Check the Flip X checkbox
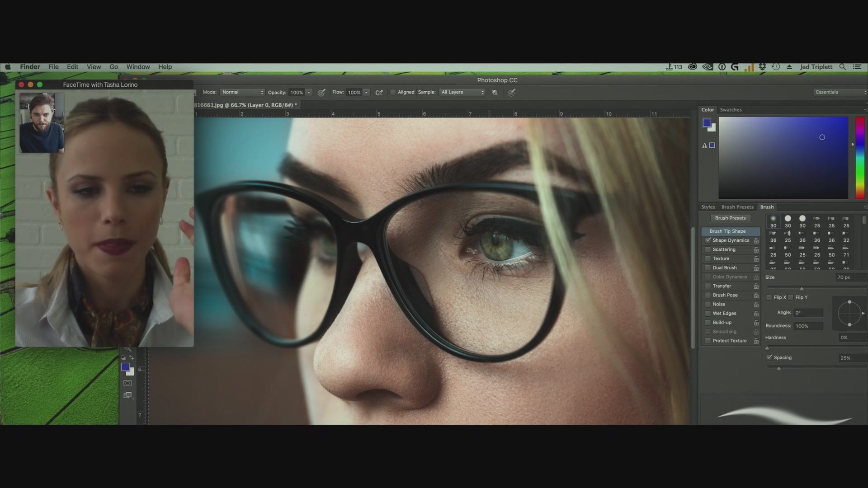This screenshot has width=868, height=488. click(x=769, y=297)
